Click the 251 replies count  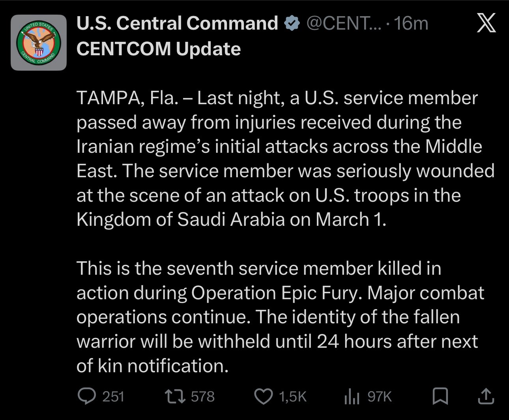[113, 396]
